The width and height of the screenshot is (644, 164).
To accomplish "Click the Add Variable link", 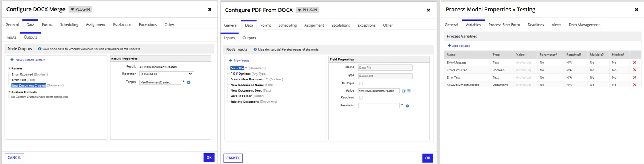I will pos(461,46).
